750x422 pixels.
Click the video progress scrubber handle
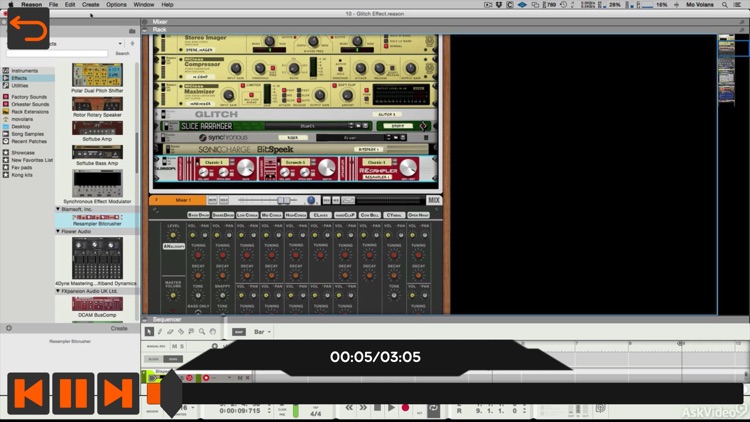coord(171,393)
